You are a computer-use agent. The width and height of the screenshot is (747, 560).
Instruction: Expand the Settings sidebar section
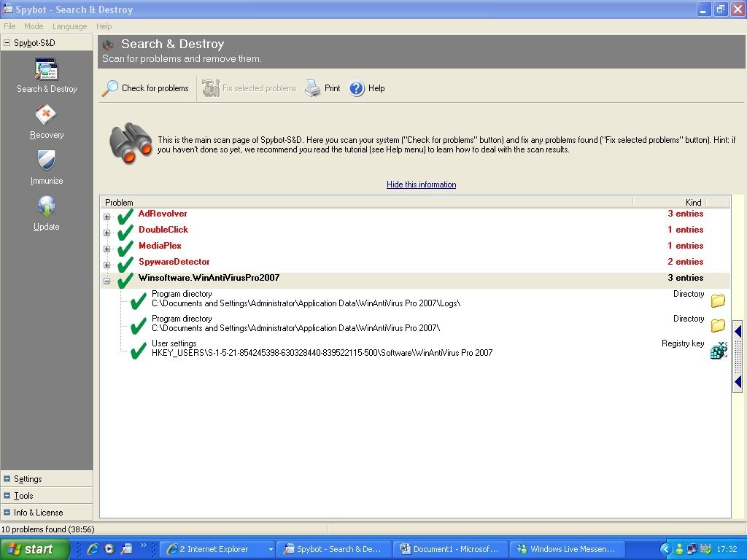pos(7,478)
